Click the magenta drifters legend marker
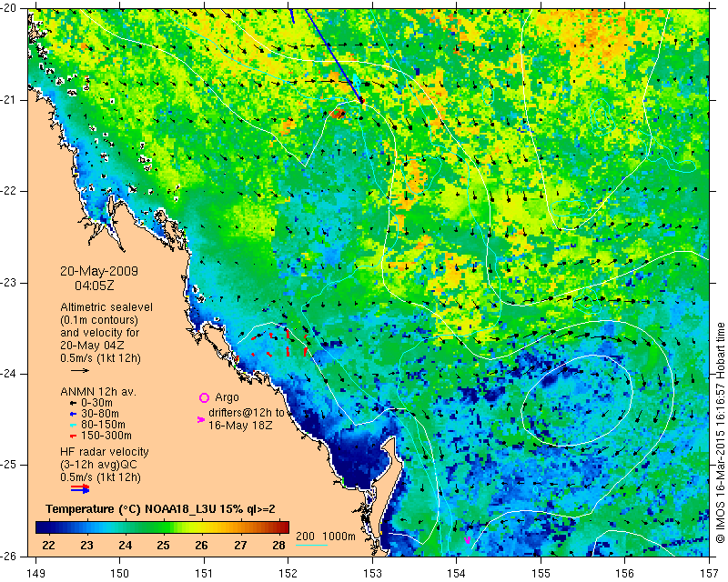Image resolution: width=728 pixels, height=582 pixels. point(201,419)
